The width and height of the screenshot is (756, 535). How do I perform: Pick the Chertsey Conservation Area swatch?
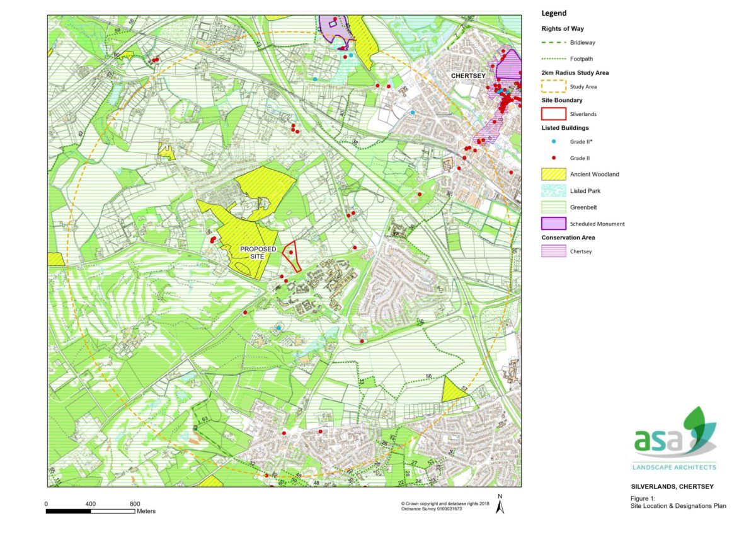(x=553, y=251)
